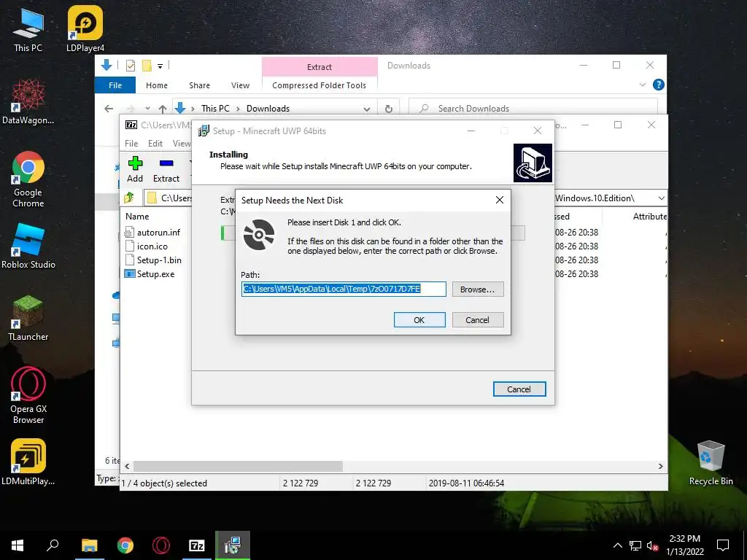Refresh the Downloads folder view
This screenshot has height=560, width=747.
[x=389, y=109]
